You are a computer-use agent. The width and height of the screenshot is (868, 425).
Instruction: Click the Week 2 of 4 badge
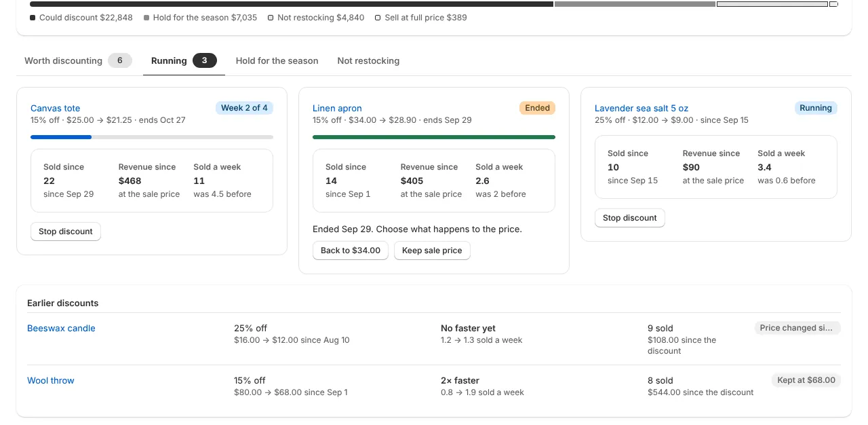click(244, 108)
